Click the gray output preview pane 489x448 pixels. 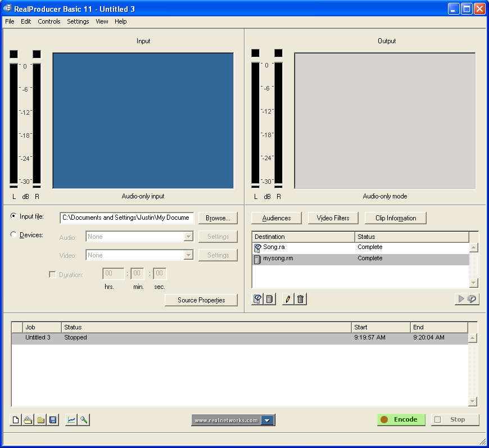(x=385, y=121)
